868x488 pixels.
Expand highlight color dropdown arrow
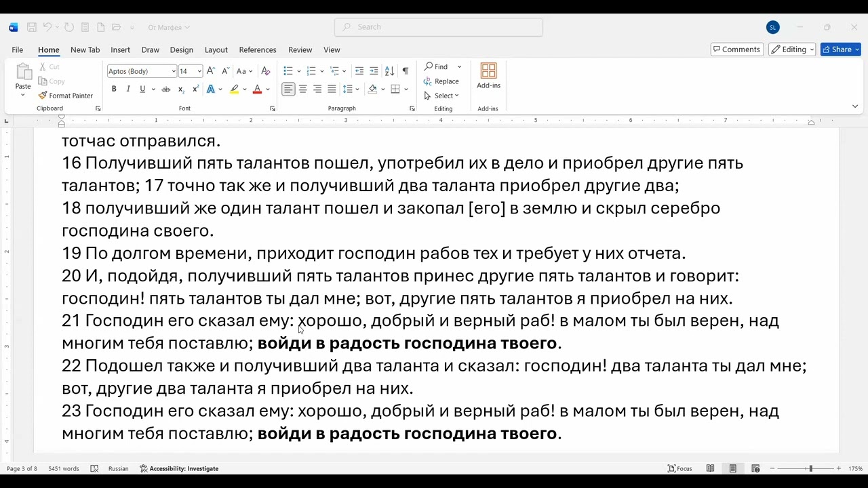point(244,89)
